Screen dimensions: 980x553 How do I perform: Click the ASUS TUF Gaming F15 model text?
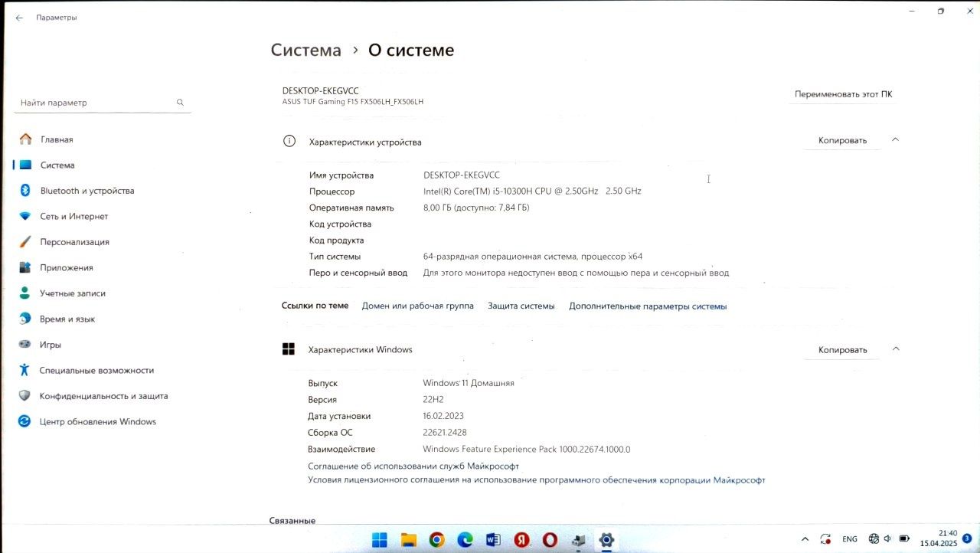(x=353, y=102)
